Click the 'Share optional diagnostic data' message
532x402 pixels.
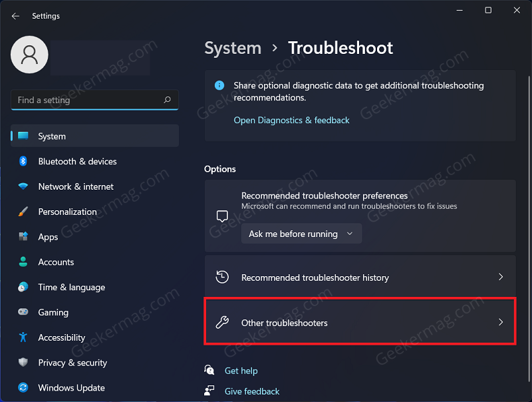pos(358,91)
